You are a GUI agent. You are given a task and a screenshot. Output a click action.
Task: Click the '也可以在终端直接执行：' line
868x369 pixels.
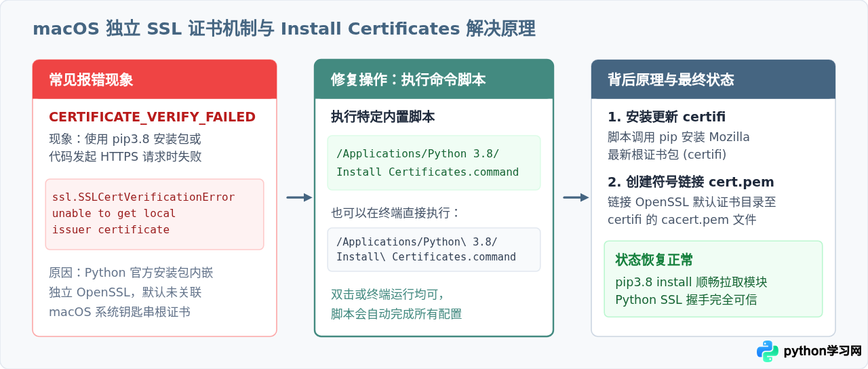point(396,213)
